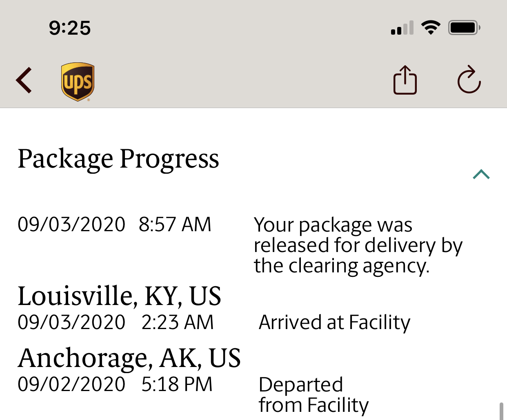Refresh the tracking page
This screenshot has width=507, height=420.
pos(469,80)
